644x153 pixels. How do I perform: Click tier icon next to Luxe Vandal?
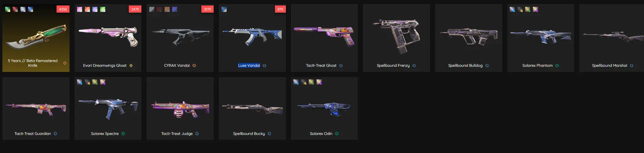(264, 65)
